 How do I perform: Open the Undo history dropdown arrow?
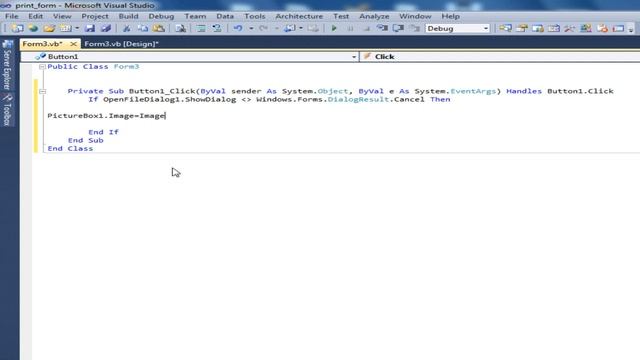(x=251, y=29)
